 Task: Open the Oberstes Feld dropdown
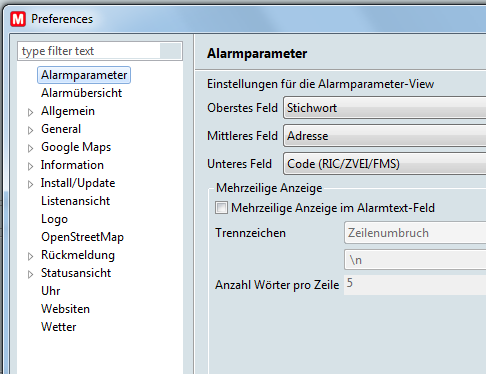tap(385, 108)
